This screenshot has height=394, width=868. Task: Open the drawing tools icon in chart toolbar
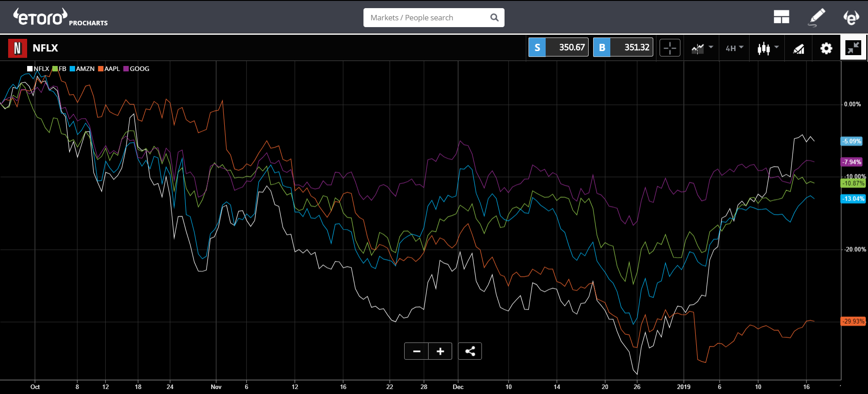point(799,48)
